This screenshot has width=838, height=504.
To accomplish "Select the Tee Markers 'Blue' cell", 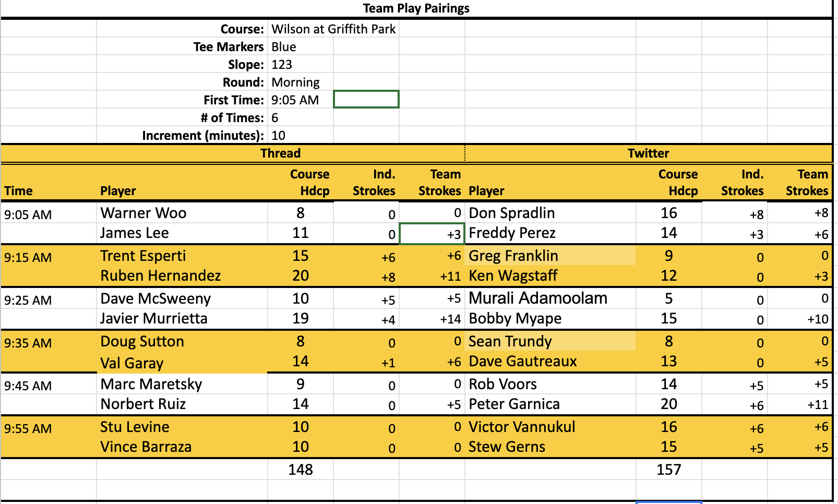I will tap(300, 47).
